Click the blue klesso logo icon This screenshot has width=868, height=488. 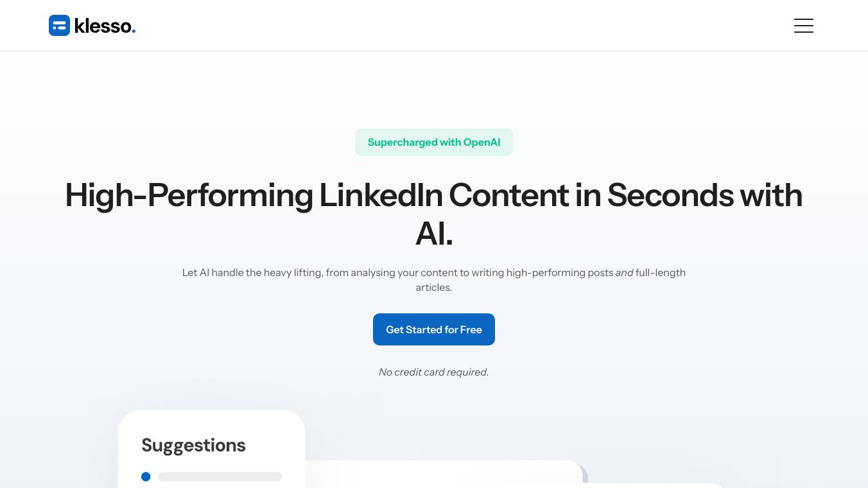[x=59, y=26]
